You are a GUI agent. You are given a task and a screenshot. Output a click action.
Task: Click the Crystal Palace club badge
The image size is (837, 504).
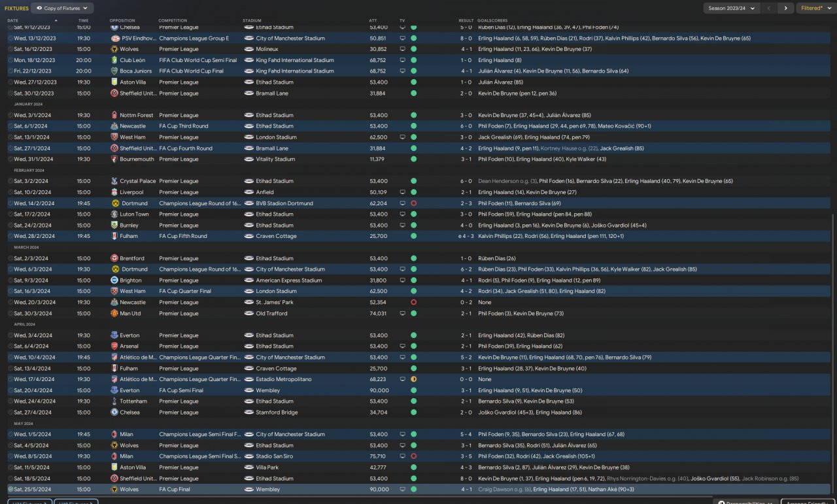[114, 181]
